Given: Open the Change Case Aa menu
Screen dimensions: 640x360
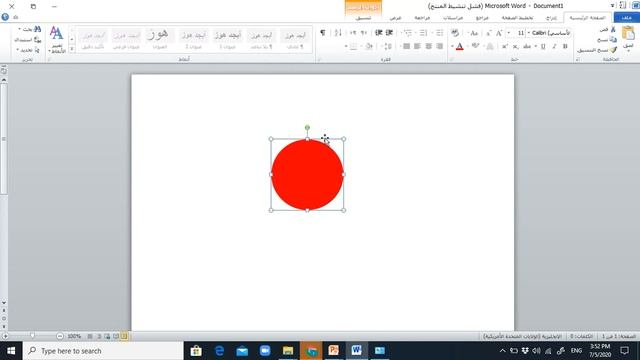Looking at the screenshot, I should [473, 33].
